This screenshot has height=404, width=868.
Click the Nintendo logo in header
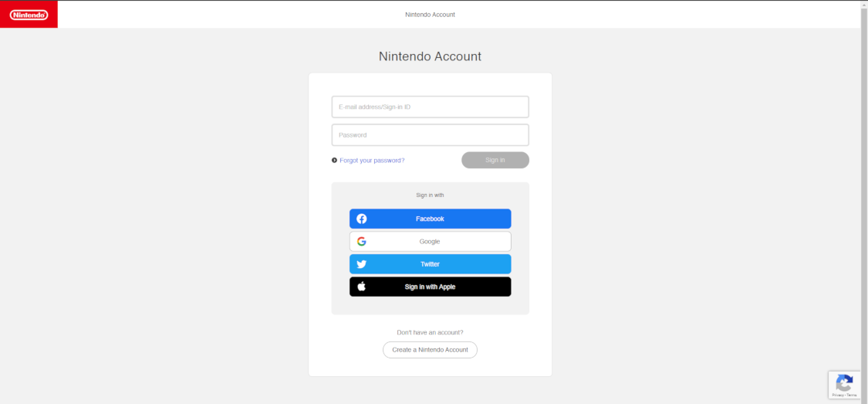point(29,15)
